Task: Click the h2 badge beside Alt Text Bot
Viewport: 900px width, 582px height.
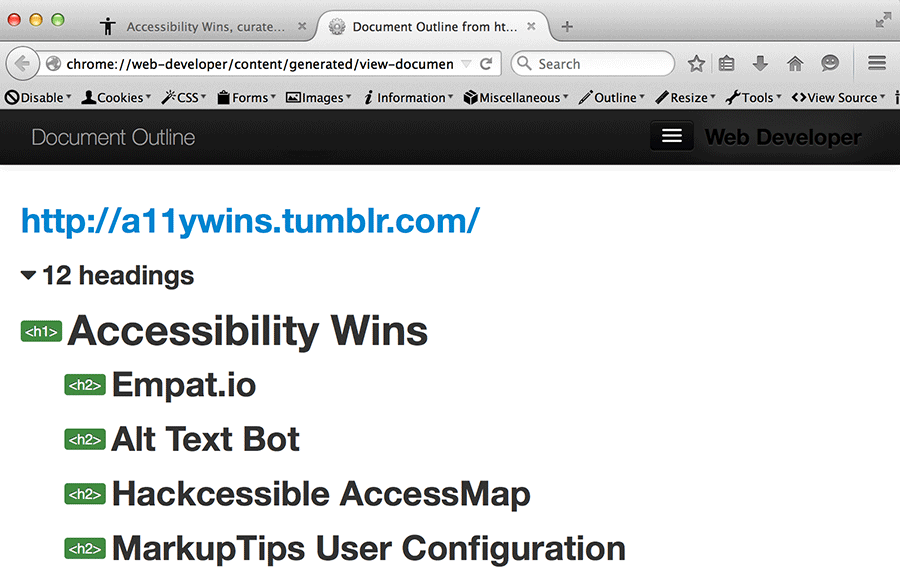Action: [x=85, y=440]
